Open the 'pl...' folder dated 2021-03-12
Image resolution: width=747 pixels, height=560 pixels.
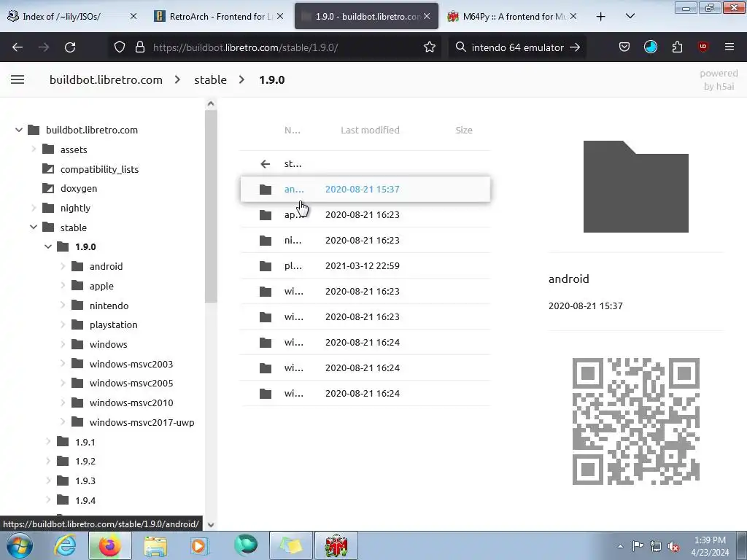point(365,265)
